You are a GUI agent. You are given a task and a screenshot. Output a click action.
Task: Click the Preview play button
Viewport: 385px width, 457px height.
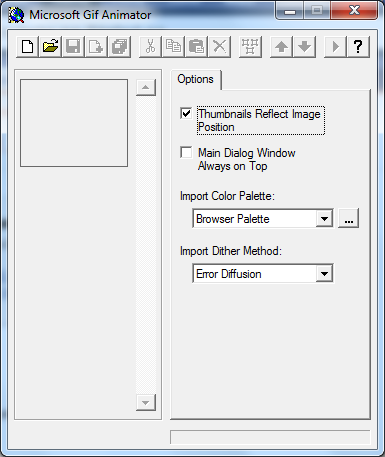[335, 47]
